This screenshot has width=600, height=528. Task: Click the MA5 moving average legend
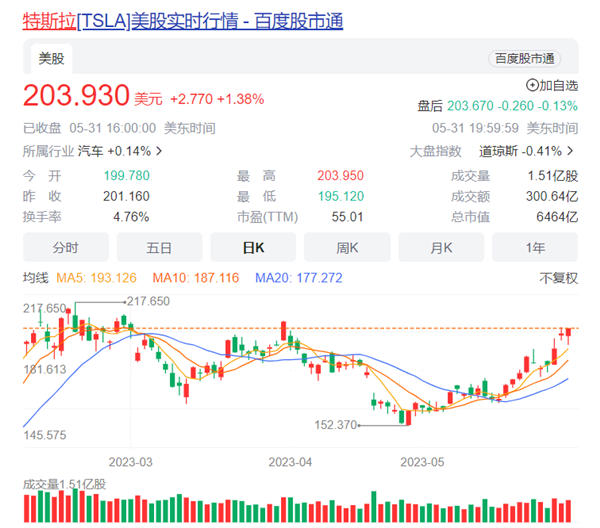96,278
